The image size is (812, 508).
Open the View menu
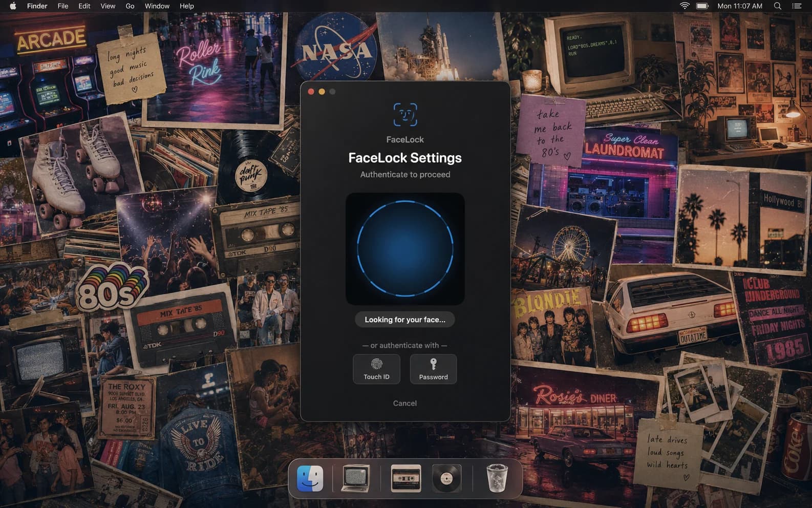(108, 6)
